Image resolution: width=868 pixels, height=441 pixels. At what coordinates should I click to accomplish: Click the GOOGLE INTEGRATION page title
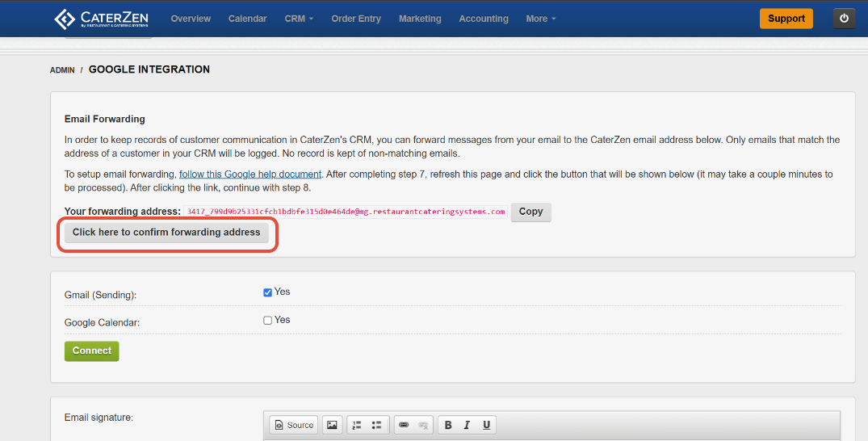[149, 69]
